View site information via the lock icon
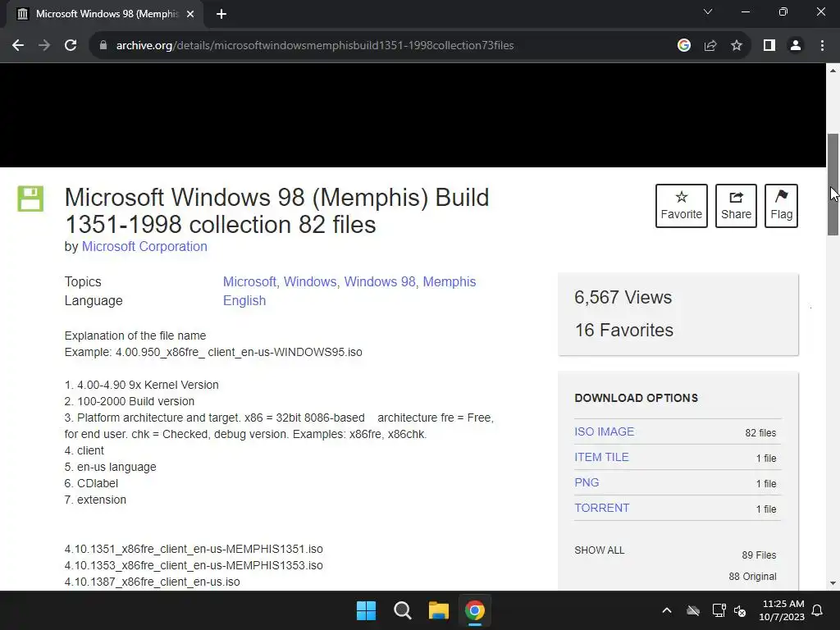The image size is (840, 630). click(103, 46)
